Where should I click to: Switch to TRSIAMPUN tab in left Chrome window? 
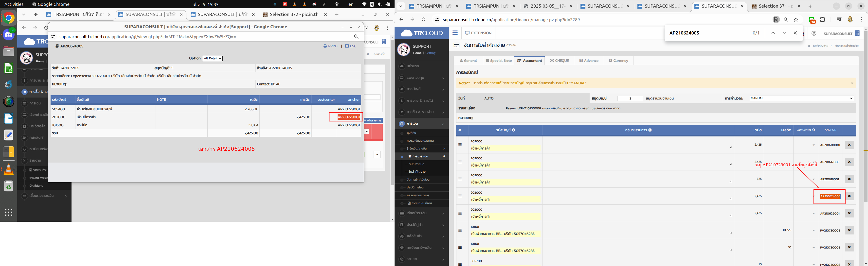pos(78,15)
